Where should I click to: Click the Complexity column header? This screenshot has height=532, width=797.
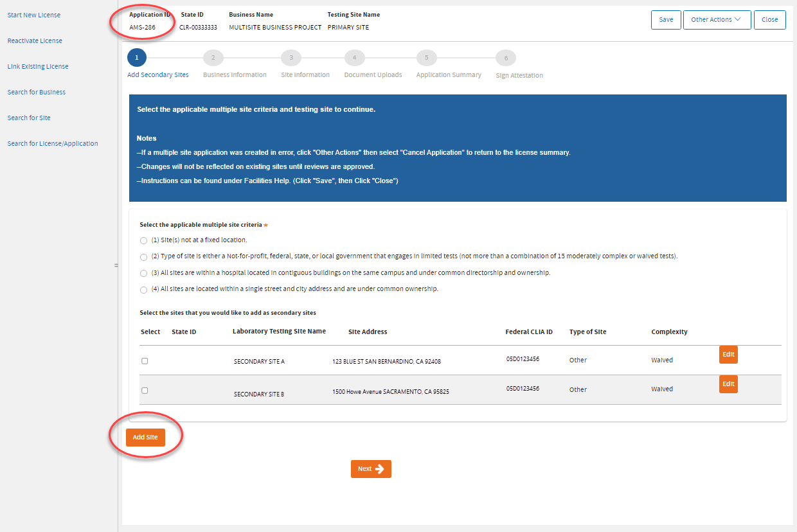point(669,332)
